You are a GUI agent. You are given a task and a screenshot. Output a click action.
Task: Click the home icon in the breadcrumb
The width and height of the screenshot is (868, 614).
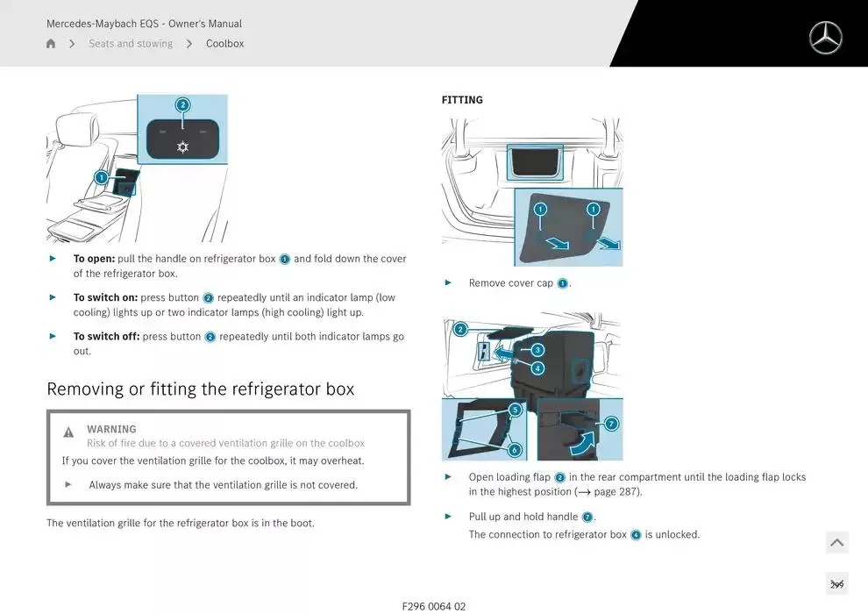51,44
